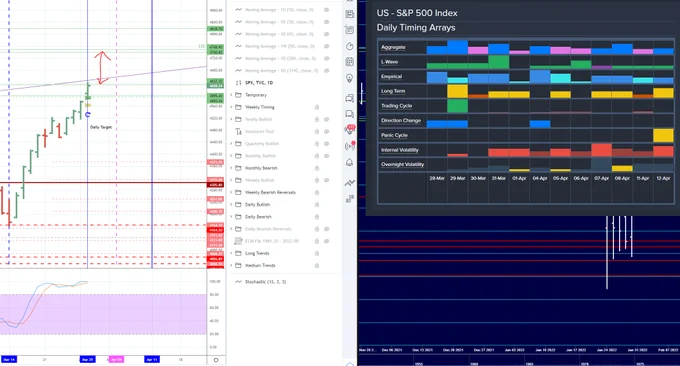Click the lock icon on Daily Bearish row
Screen dimensions: 680x366
click(317, 216)
